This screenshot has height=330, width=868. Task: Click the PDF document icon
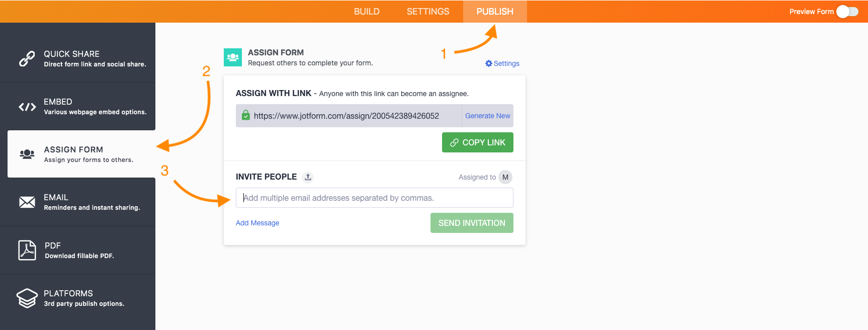[x=27, y=250]
